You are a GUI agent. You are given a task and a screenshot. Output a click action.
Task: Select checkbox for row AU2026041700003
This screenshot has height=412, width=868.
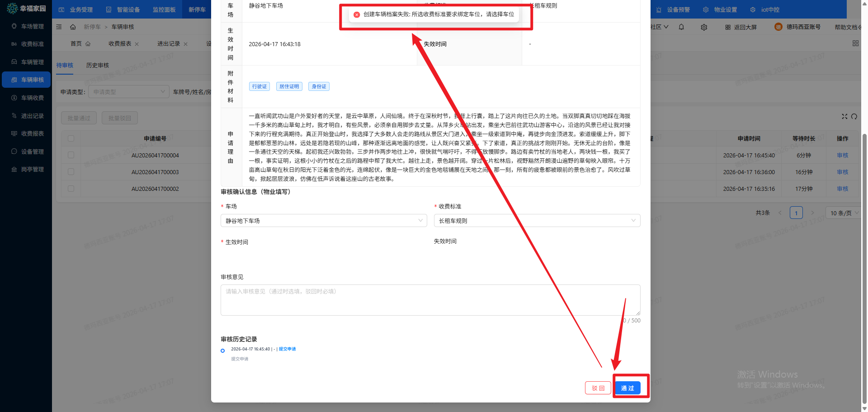(x=71, y=172)
